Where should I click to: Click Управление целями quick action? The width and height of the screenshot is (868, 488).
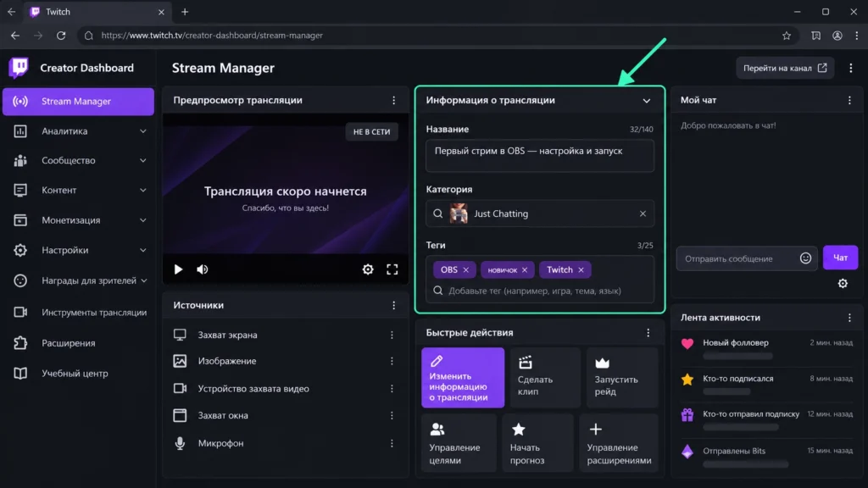click(x=459, y=442)
